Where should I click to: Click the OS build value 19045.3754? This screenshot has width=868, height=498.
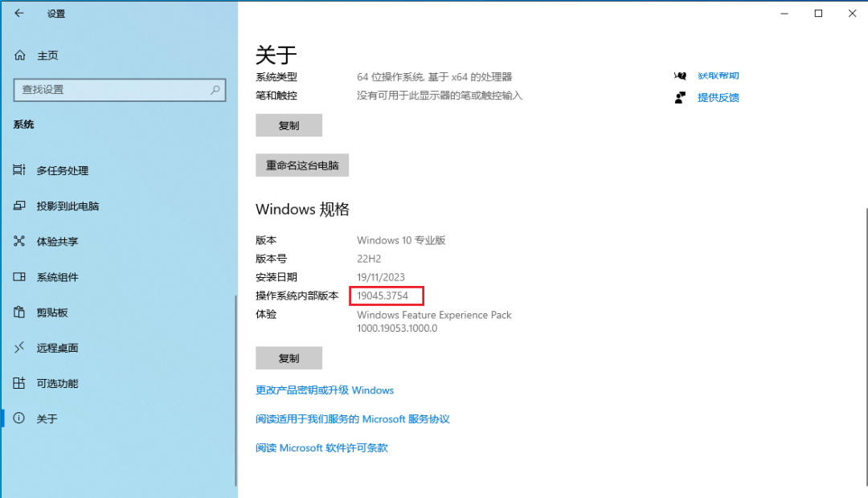(383, 296)
